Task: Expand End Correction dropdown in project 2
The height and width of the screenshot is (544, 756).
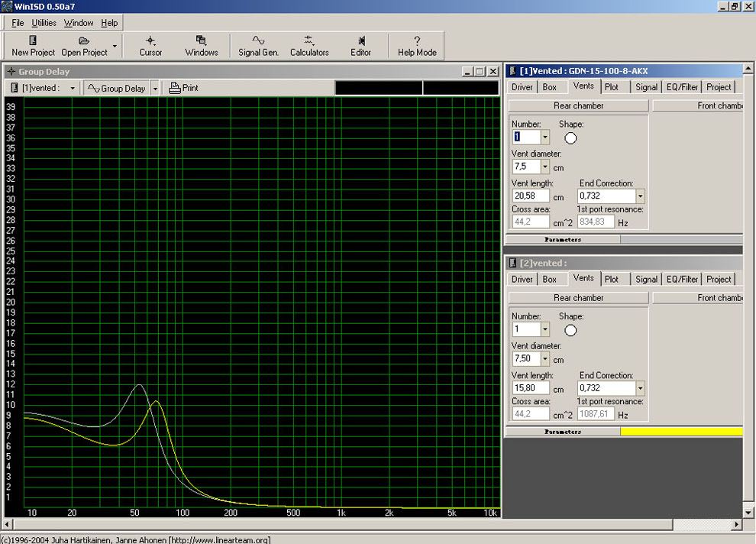Action: pyautogui.click(x=640, y=388)
